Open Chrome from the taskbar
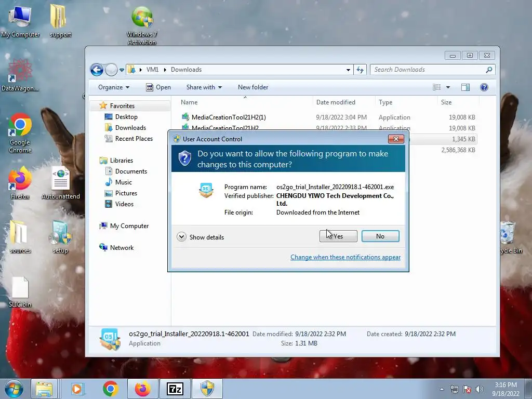532x399 pixels. click(x=110, y=389)
